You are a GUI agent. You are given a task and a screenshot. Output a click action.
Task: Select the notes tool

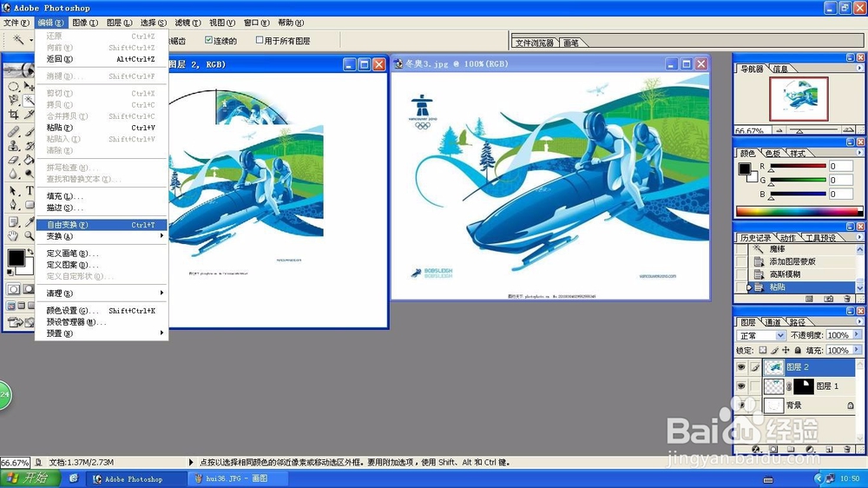click(x=13, y=222)
